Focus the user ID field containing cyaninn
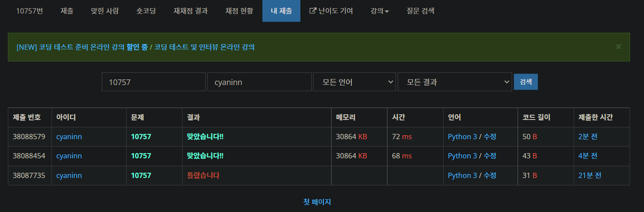This screenshot has width=644, height=212. 259,82
